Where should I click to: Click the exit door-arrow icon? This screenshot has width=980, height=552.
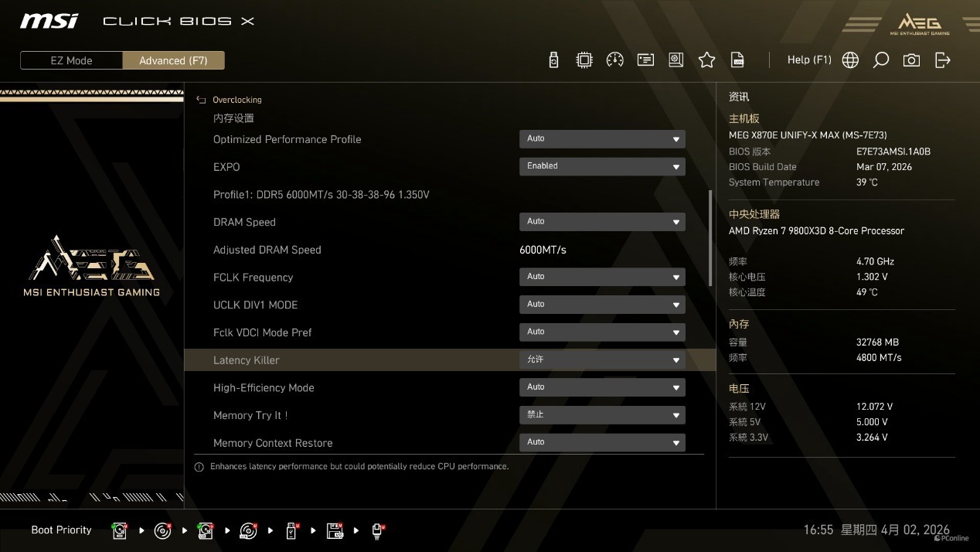[x=943, y=60]
